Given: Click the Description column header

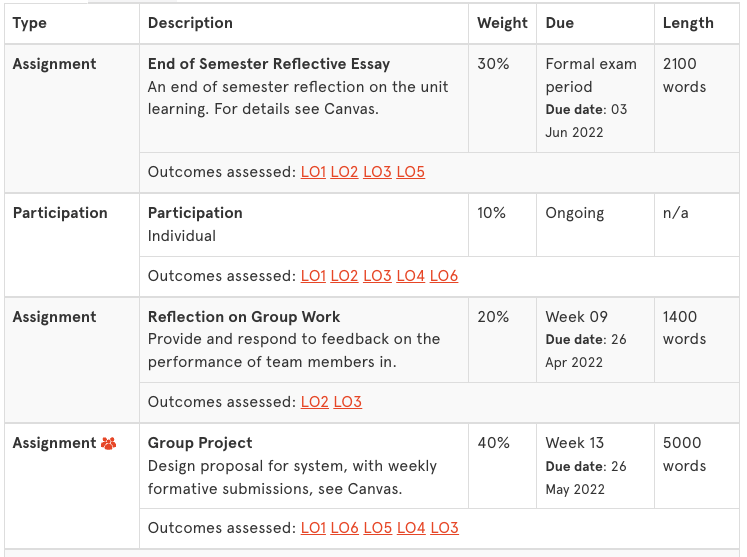Looking at the screenshot, I should (190, 23).
